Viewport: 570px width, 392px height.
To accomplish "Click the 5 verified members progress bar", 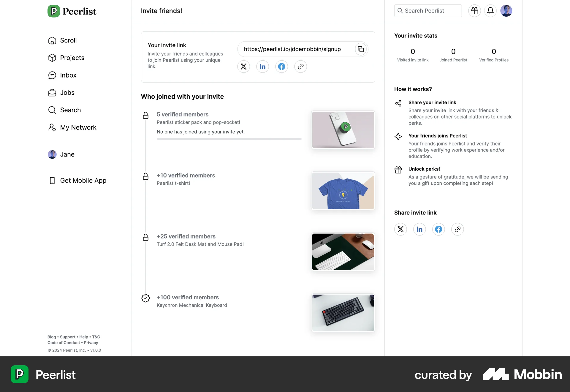I will click(229, 139).
